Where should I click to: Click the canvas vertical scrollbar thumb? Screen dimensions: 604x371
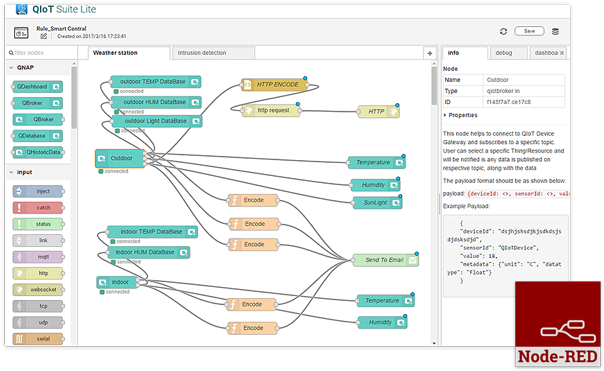click(x=434, y=86)
